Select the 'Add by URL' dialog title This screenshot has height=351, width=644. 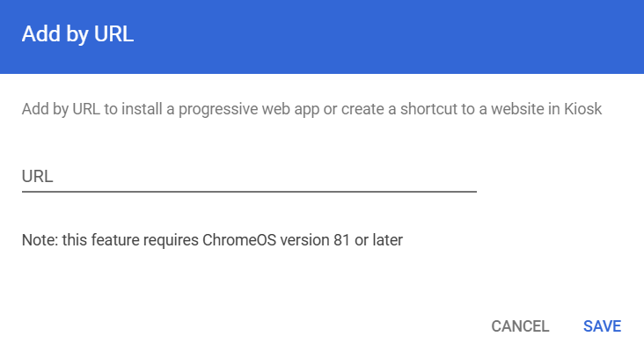click(x=77, y=34)
